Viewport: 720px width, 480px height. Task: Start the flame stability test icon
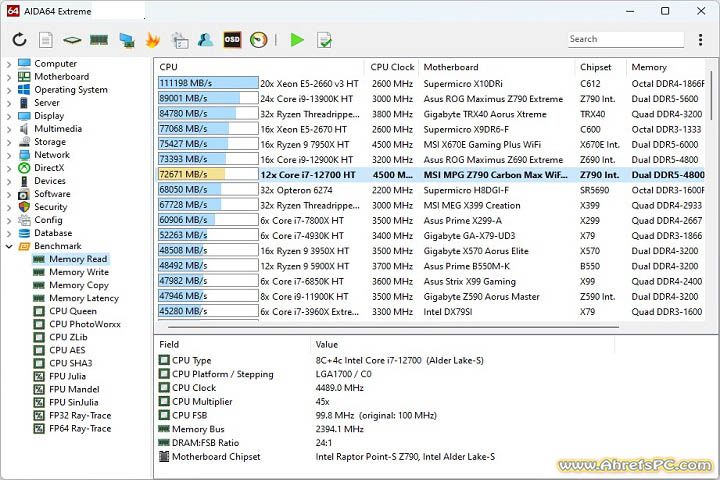[x=152, y=40]
